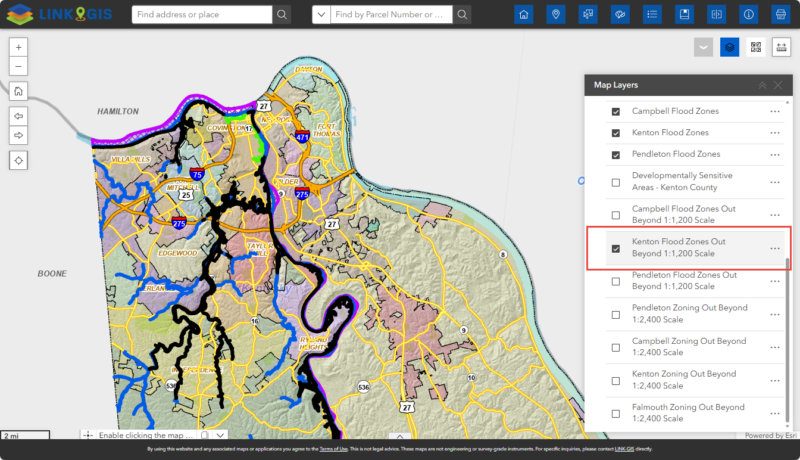Open the info about icon
This screenshot has width=800, height=460.
tap(748, 14)
